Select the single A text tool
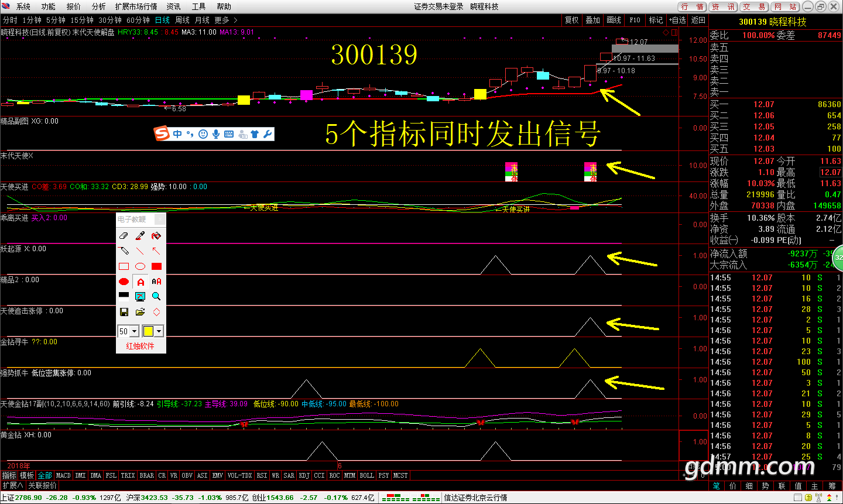 pyautogui.click(x=140, y=282)
